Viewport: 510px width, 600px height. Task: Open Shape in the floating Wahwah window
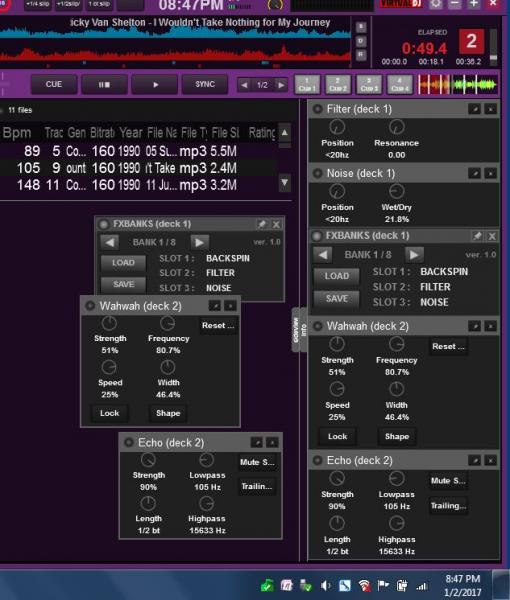pyautogui.click(x=168, y=413)
